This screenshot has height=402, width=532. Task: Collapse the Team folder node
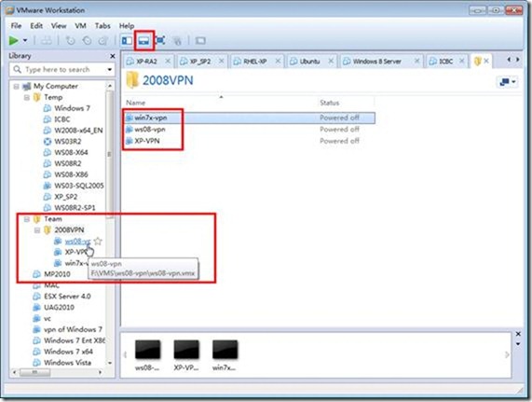[x=27, y=219]
